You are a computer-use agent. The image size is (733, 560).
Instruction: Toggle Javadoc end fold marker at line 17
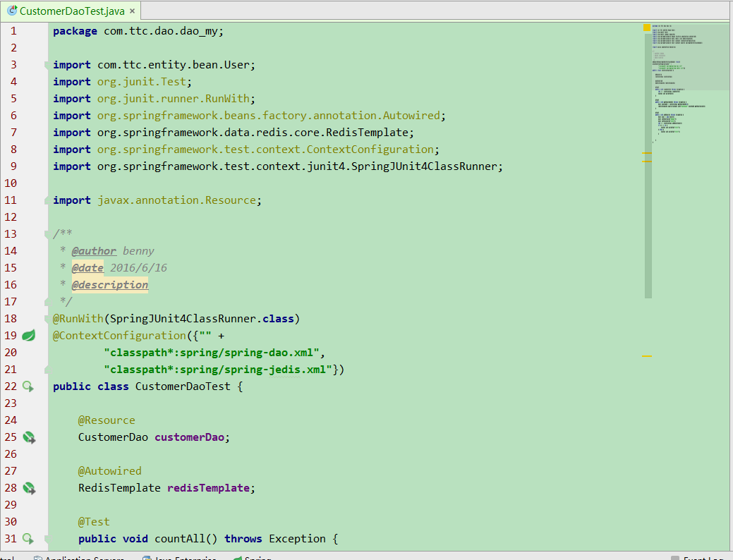[47, 301]
